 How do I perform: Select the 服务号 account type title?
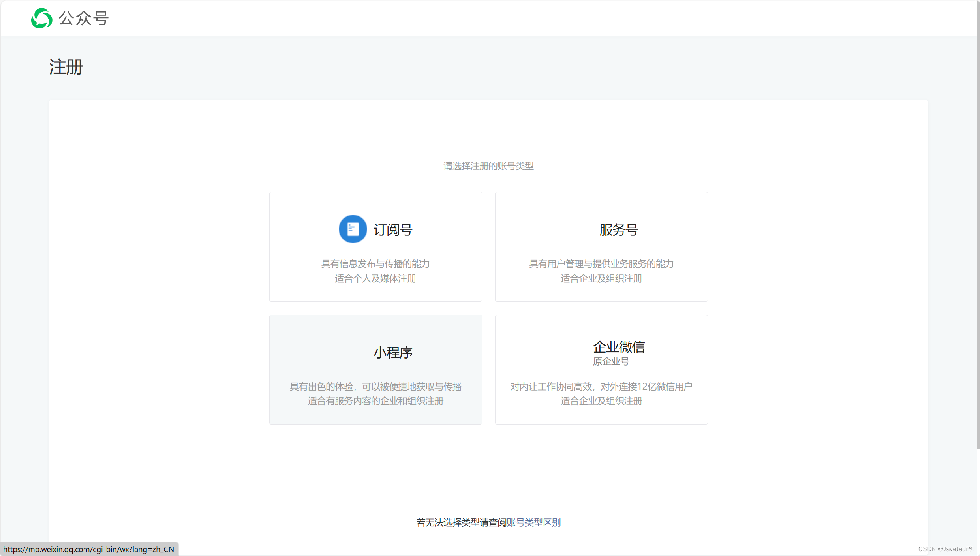click(618, 230)
